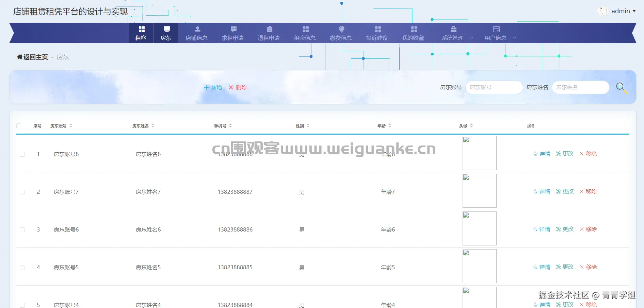The height and width of the screenshot is (308, 644).
Task: Sort by the 房东姓名 column arrows
Action: [x=153, y=126]
